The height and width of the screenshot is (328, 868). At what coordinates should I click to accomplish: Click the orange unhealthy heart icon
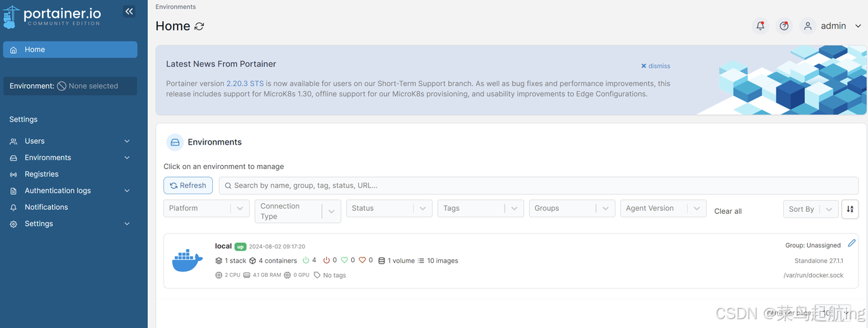point(362,260)
